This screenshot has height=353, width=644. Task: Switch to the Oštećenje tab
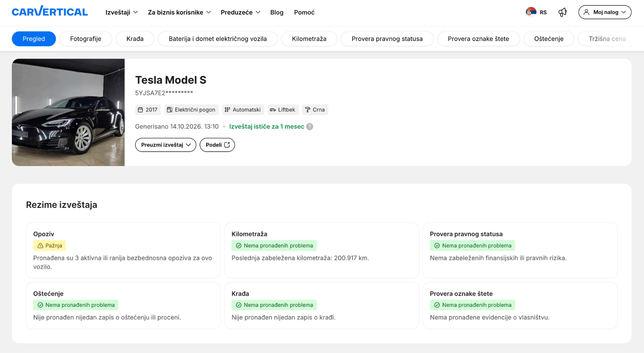[549, 39]
